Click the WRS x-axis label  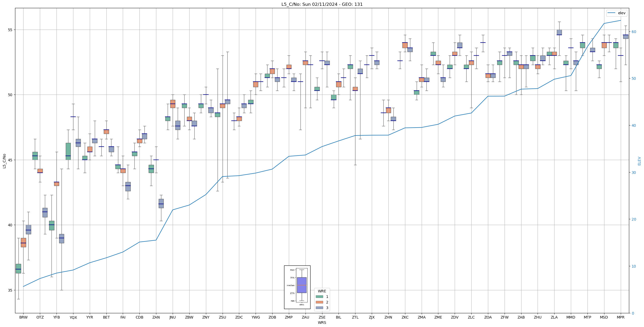[322, 323]
